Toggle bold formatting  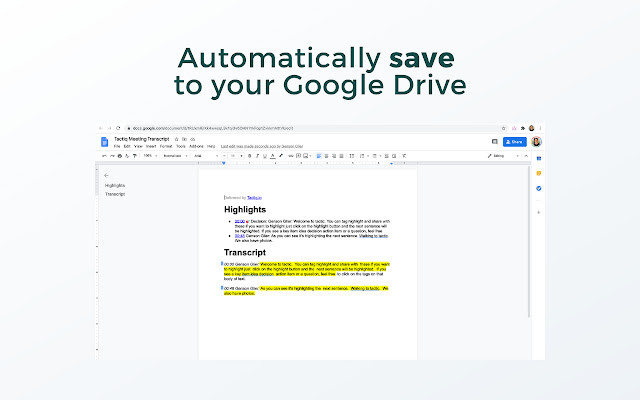point(249,156)
